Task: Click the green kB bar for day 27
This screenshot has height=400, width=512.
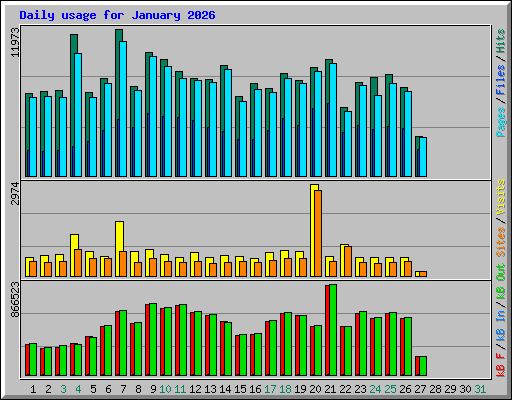Action: pyautogui.click(x=423, y=366)
